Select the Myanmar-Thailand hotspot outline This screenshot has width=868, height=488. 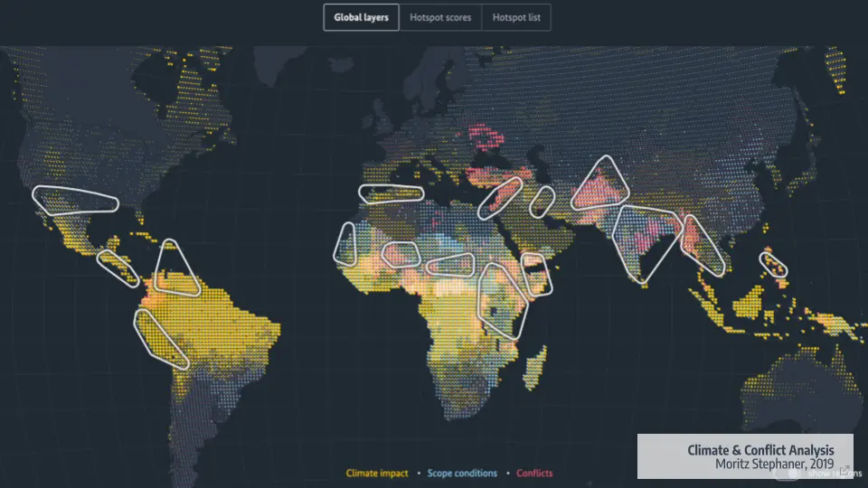703,245
